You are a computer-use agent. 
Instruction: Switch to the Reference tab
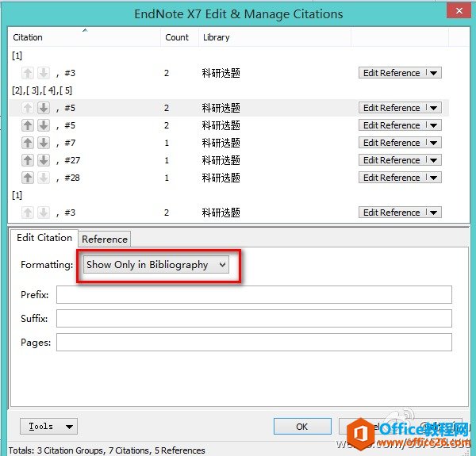(x=105, y=239)
